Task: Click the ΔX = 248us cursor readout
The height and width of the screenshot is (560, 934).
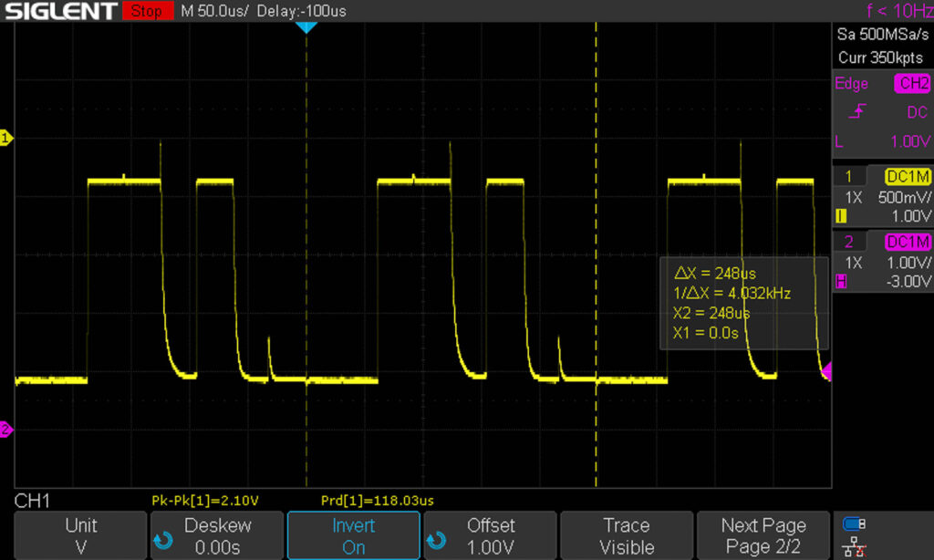Action: pyautogui.click(x=714, y=274)
